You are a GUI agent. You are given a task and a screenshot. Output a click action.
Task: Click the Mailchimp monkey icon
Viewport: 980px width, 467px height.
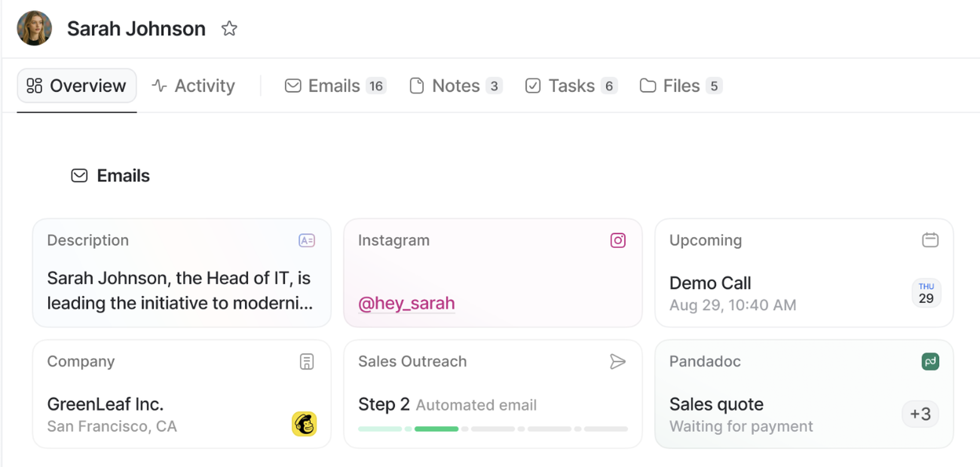304,424
